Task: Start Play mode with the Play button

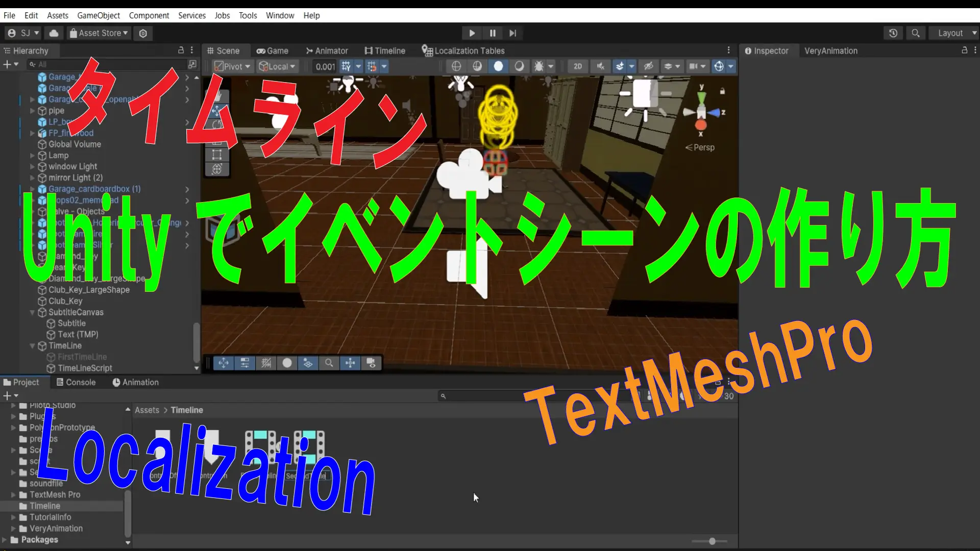Action: click(472, 33)
